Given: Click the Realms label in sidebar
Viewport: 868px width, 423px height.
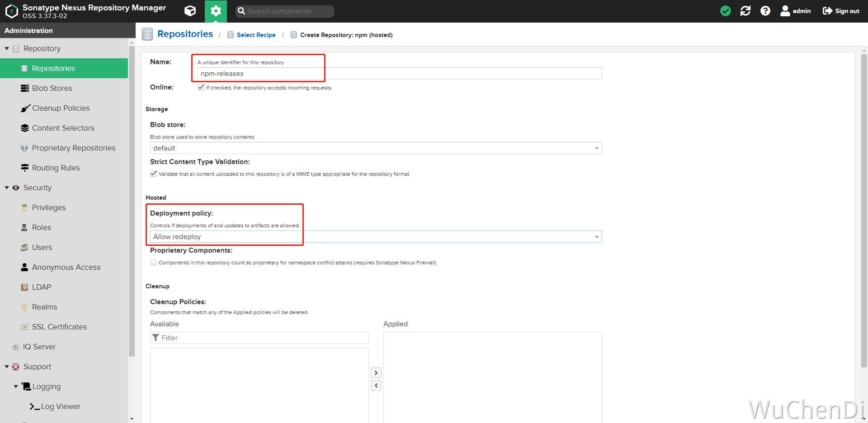Looking at the screenshot, I should coord(44,307).
